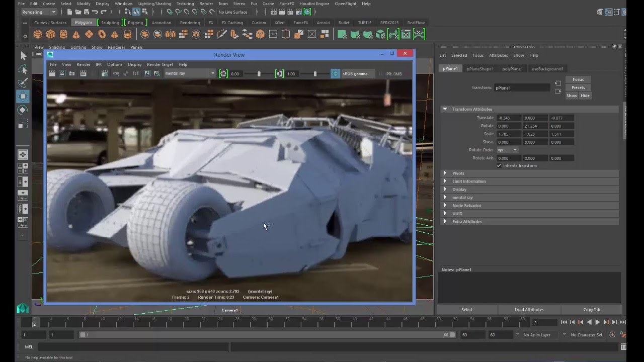644x362 pixels.
Task: Select the Move tool in toolbox
Action: click(x=23, y=96)
